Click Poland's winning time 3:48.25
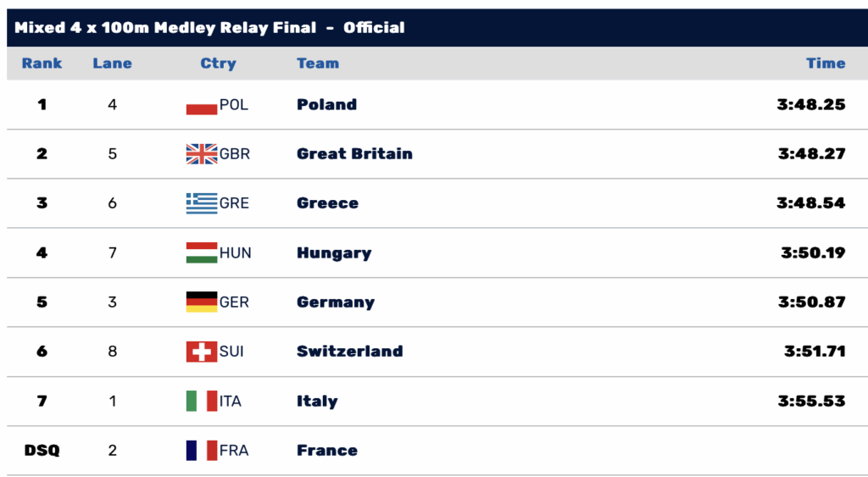The image size is (868, 477). click(x=811, y=105)
